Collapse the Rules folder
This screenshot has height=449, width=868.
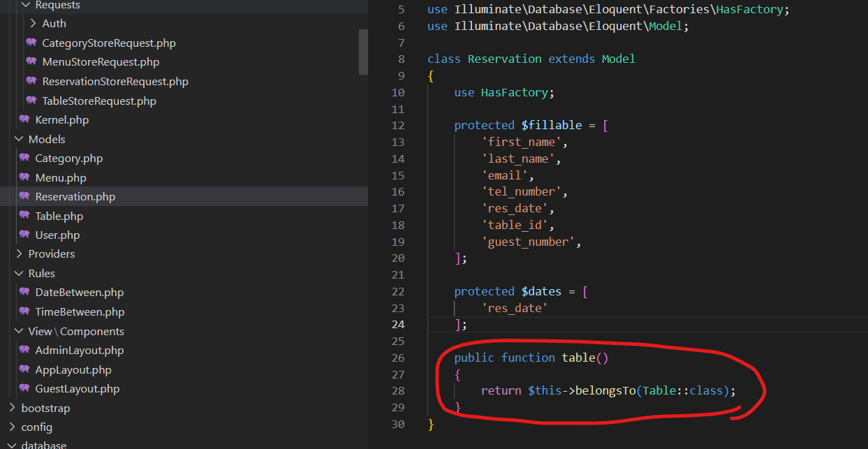click(x=19, y=273)
